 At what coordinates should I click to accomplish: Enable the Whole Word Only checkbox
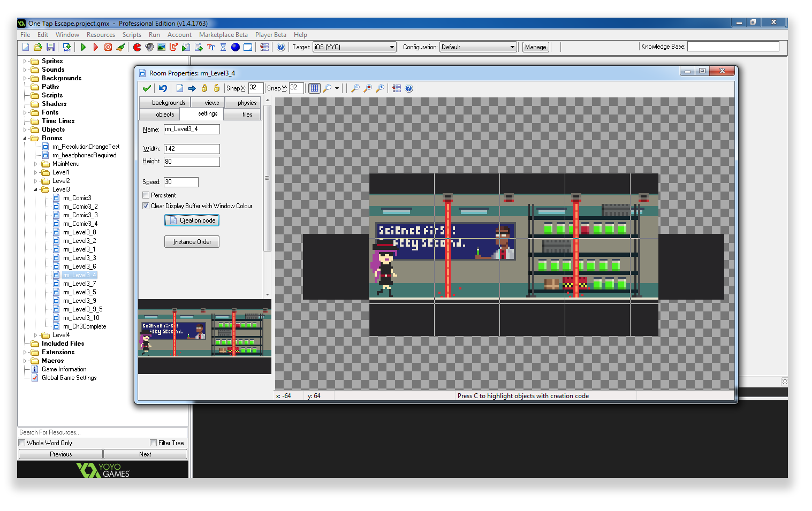[x=22, y=443]
